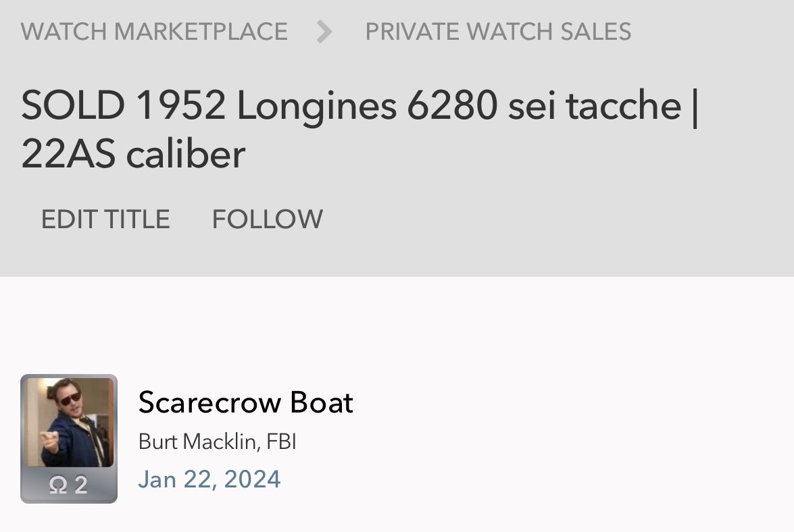The image size is (794, 532).
Task: Click the 'Burt Macklin, FBI' user title
Action: point(217,442)
